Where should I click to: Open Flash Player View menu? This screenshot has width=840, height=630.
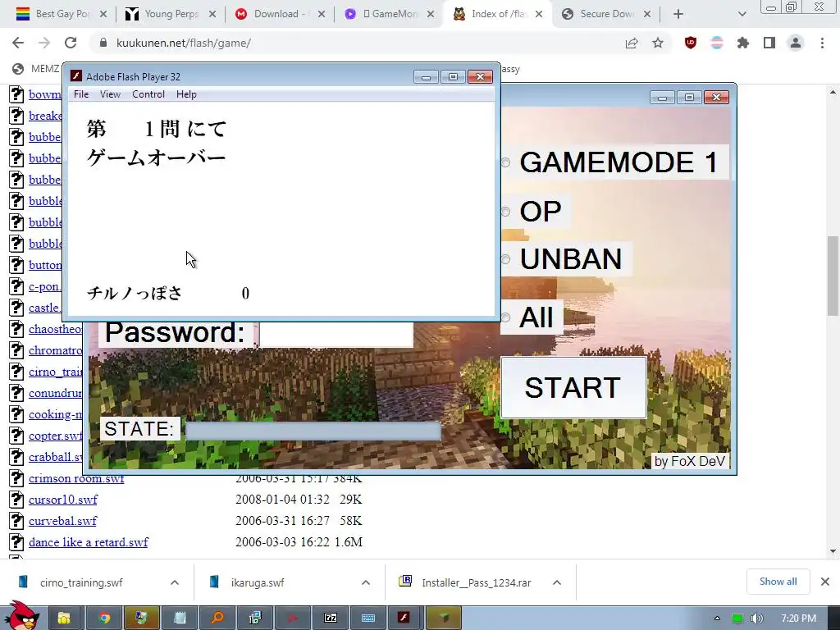coord(110,94)
